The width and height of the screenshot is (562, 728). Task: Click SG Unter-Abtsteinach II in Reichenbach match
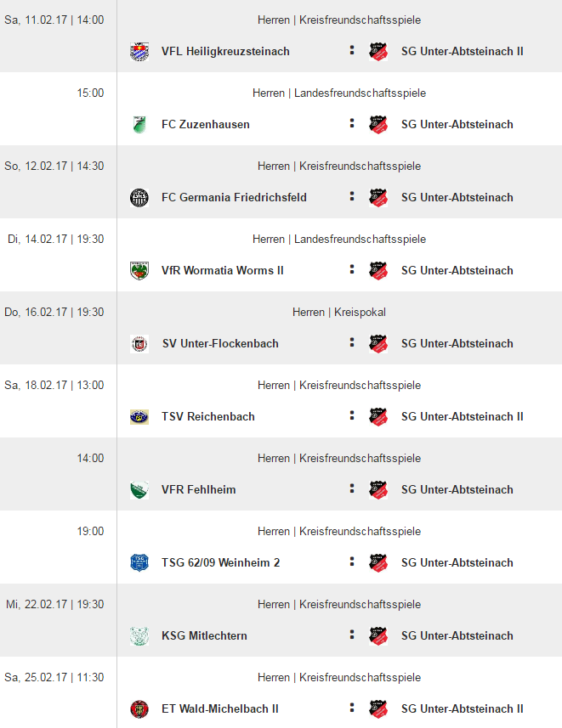coord(462,416)
